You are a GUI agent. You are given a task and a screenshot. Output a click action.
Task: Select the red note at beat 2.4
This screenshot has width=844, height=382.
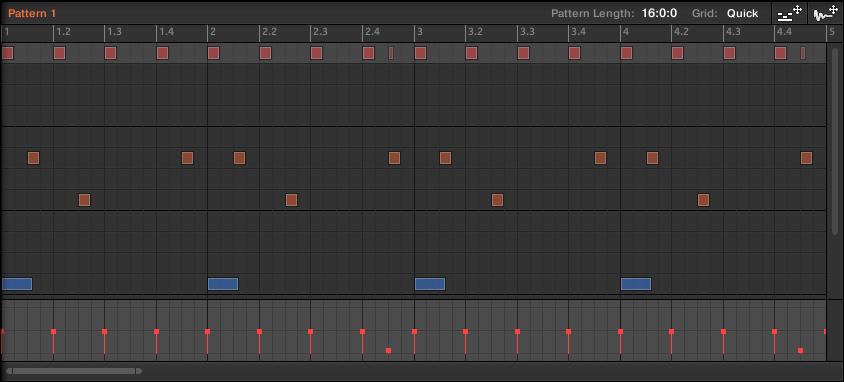tap(369, 53)
